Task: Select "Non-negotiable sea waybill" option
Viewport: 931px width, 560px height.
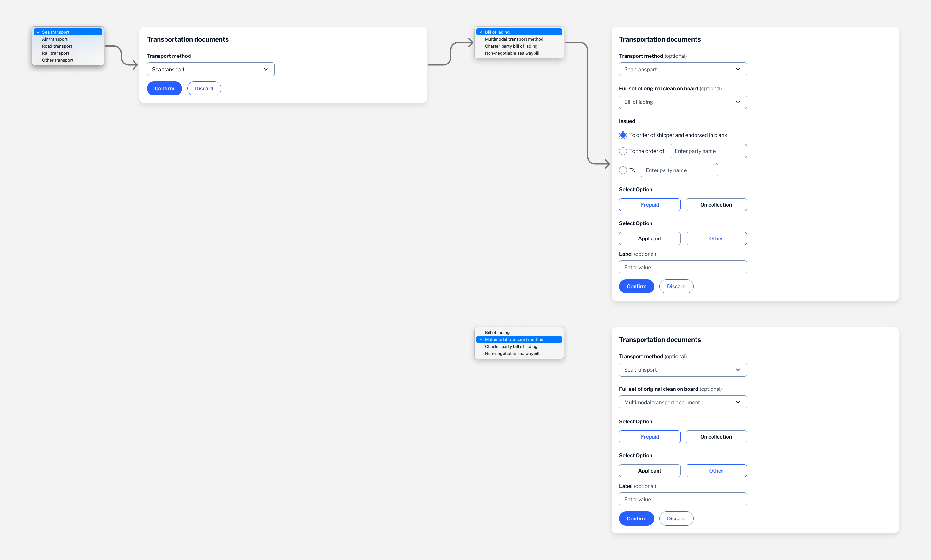Action: click(512, 53)
